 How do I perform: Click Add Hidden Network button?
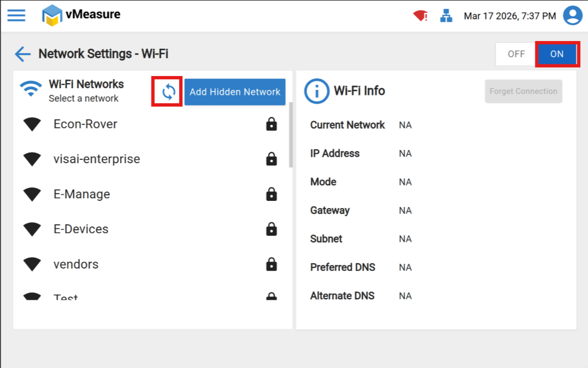[x=235, y=92]
